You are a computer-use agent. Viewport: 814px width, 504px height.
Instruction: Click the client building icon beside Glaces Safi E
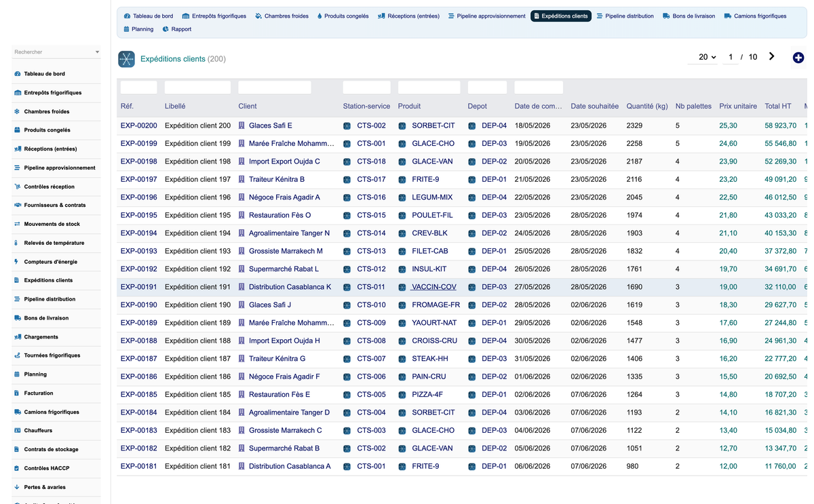click(241, 125)
